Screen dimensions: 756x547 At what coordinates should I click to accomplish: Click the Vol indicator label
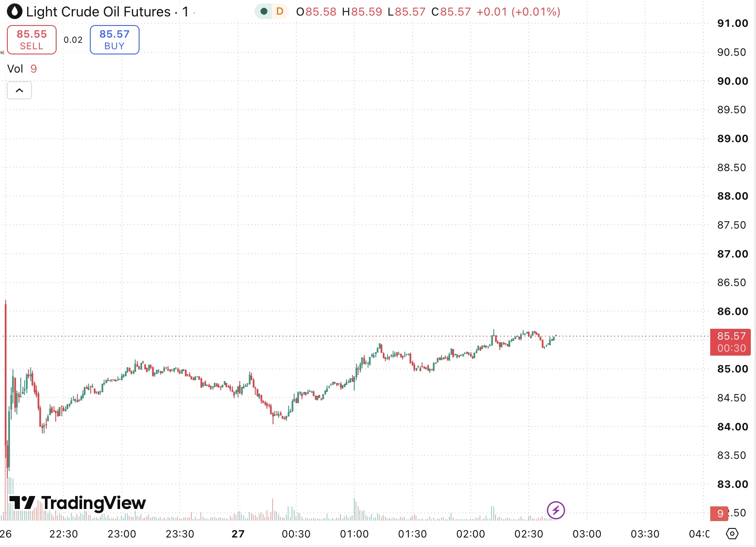pyautogui.click(x=15, y=69)
